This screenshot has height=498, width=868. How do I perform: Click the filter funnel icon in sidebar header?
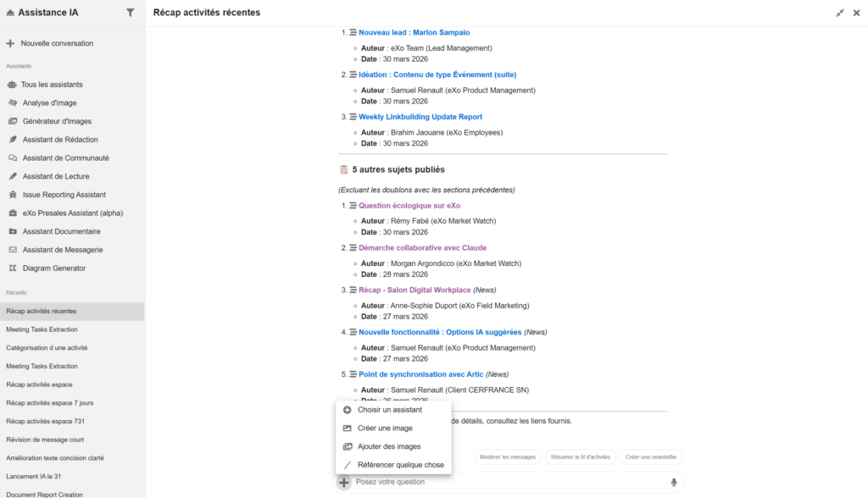point(130,13)
